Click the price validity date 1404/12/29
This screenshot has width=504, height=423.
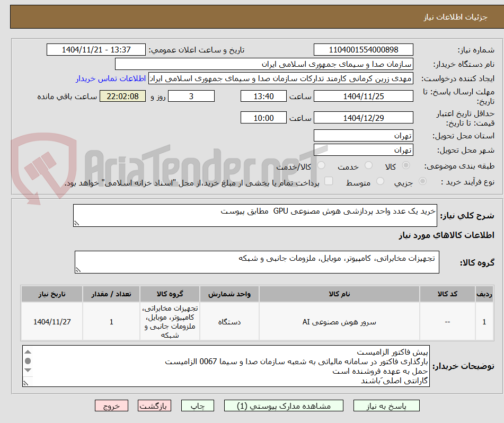[x=363, y=118]
